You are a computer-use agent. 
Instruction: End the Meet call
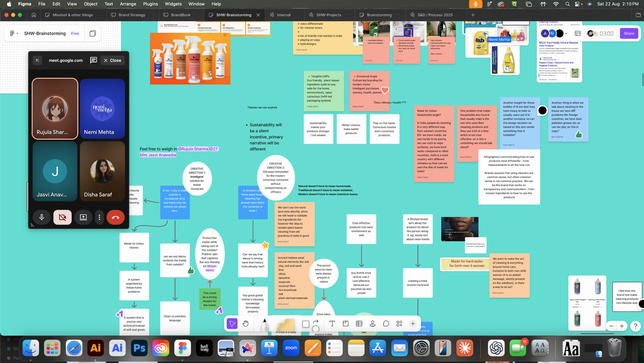[116, 217]
